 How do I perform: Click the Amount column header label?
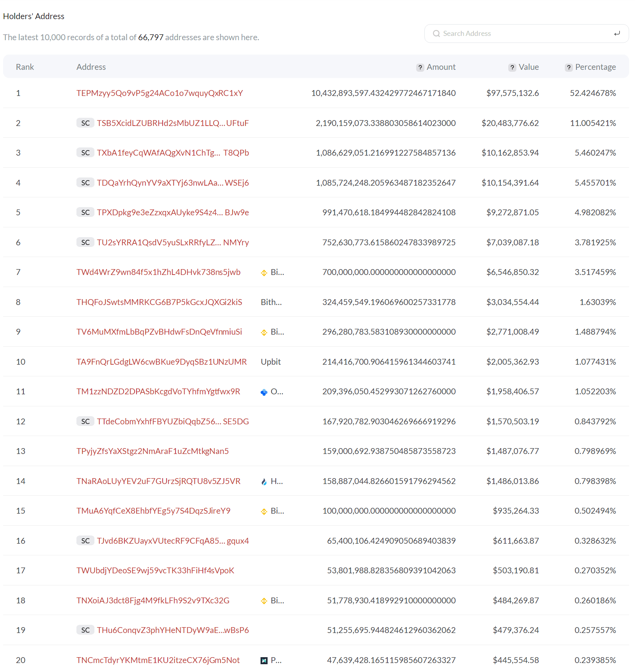click(441, 67)
